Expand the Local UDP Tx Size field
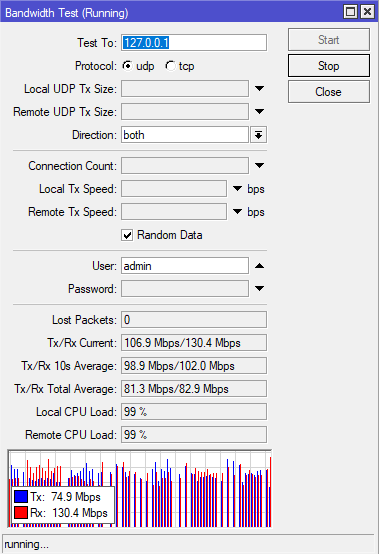The image size is (379, 554). tap(259, 88)
